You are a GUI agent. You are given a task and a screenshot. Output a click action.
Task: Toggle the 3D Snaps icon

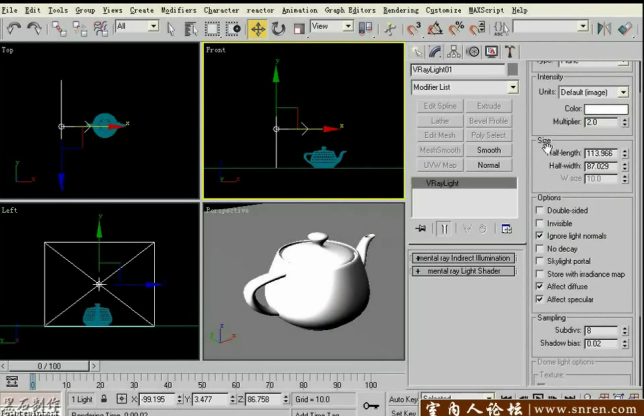point(414,29)
